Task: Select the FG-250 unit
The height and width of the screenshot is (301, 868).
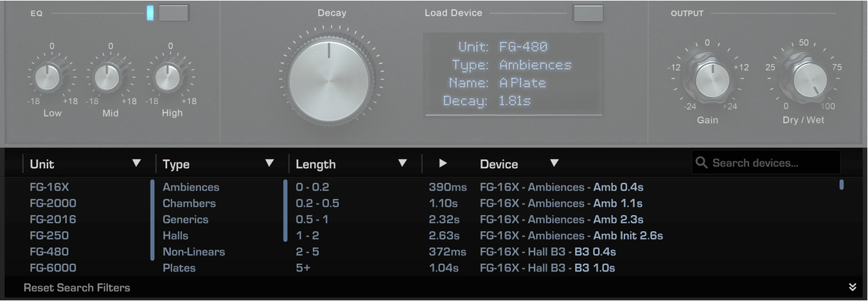Action: pyautogui.click(x=49, y=236)
